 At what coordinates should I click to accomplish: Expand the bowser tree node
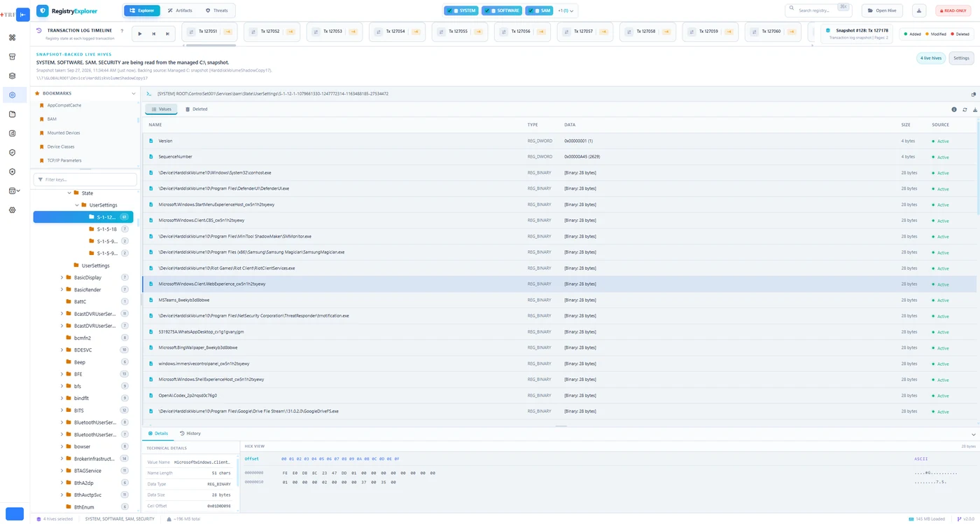click(x=62, y=447)
